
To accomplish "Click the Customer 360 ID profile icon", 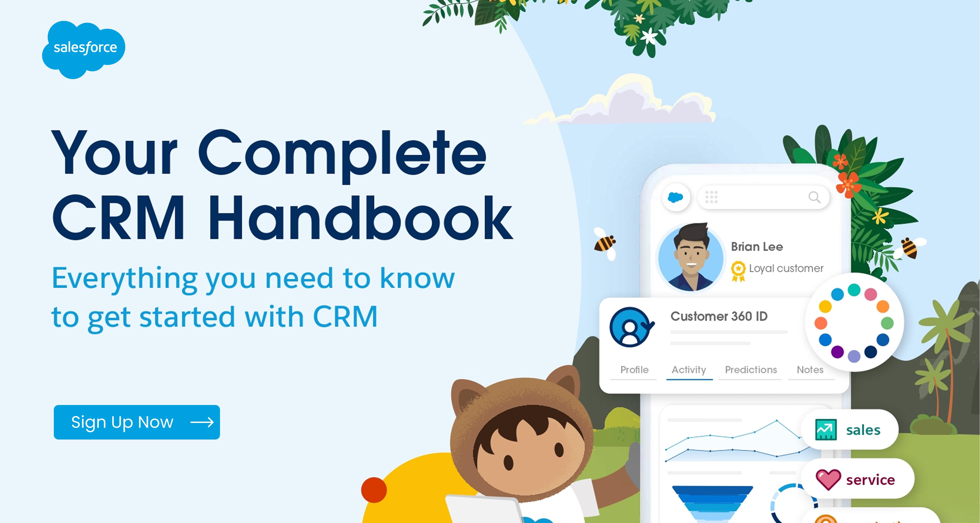I will 631,327.
